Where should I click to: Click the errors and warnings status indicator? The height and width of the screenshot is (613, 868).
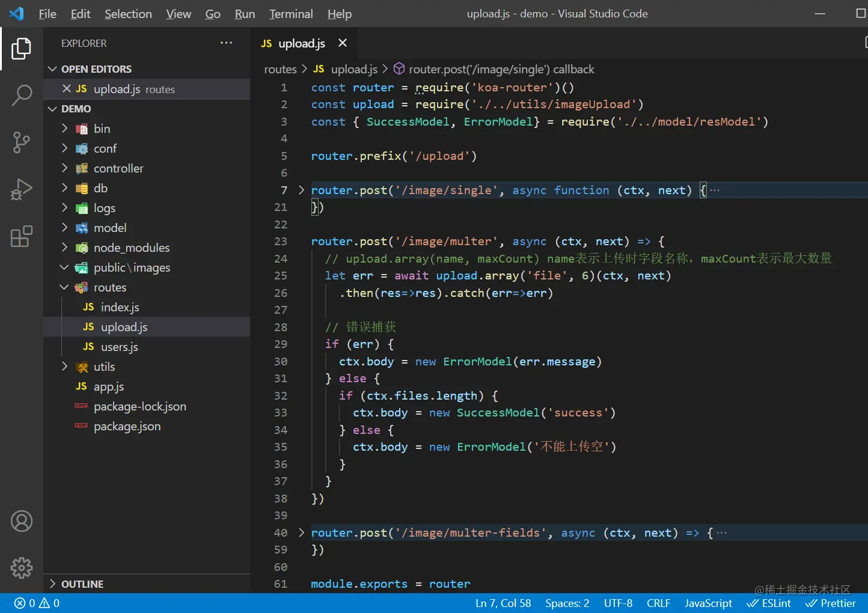pos(37,603)
